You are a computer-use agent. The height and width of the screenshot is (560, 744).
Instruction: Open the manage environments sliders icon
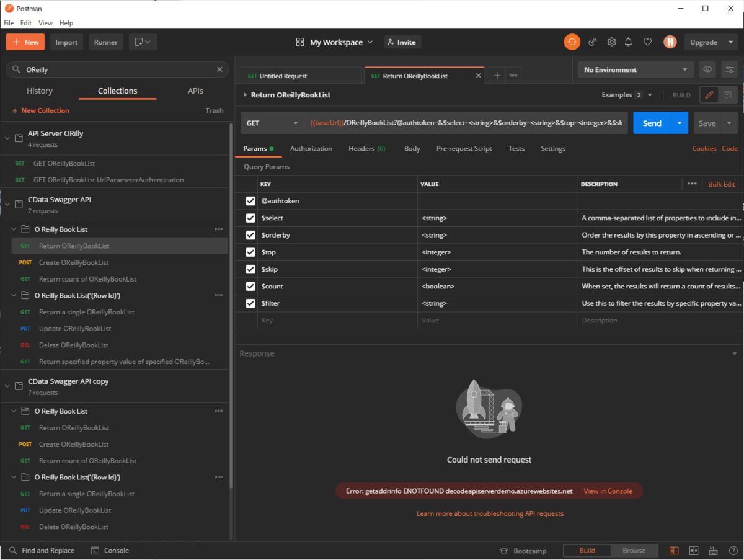click(x=729, y=69)
